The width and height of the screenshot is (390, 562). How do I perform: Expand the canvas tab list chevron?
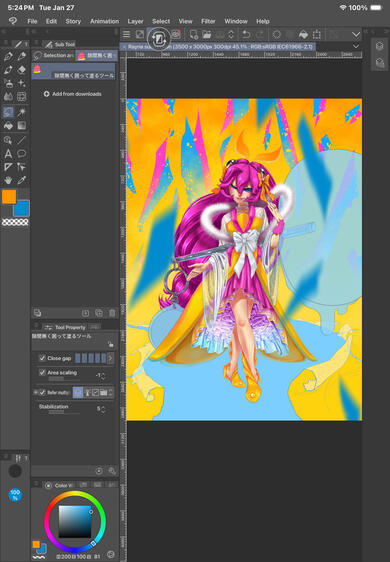tap(356, 46)
